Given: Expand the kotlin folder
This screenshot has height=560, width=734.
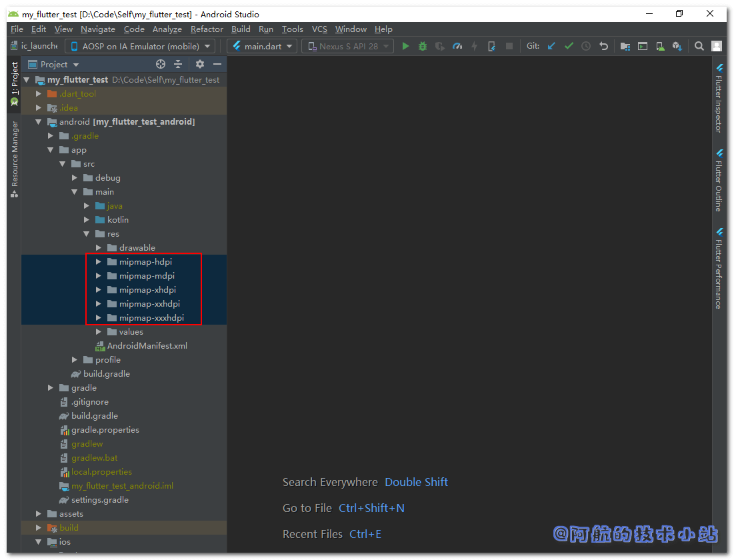Looking at the screenshot, I should click(87, 220).
